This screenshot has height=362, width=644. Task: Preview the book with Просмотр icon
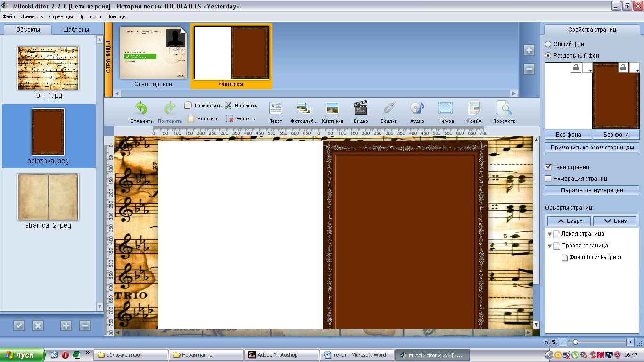click(x=504, y=108)
